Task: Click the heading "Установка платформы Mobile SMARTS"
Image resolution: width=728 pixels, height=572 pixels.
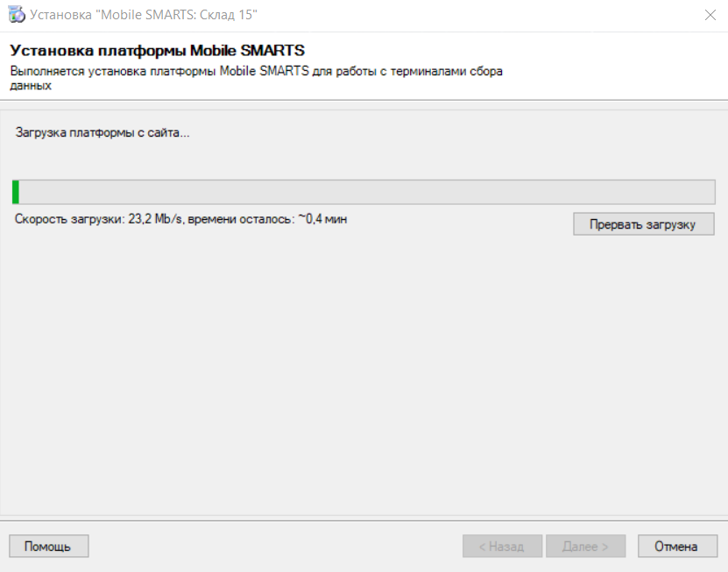Action: 158,50
